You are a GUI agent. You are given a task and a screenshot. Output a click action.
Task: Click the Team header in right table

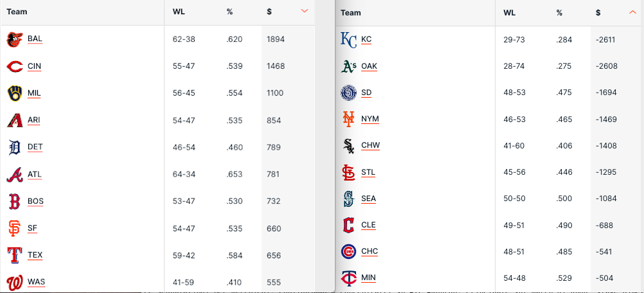coord(351,13)
